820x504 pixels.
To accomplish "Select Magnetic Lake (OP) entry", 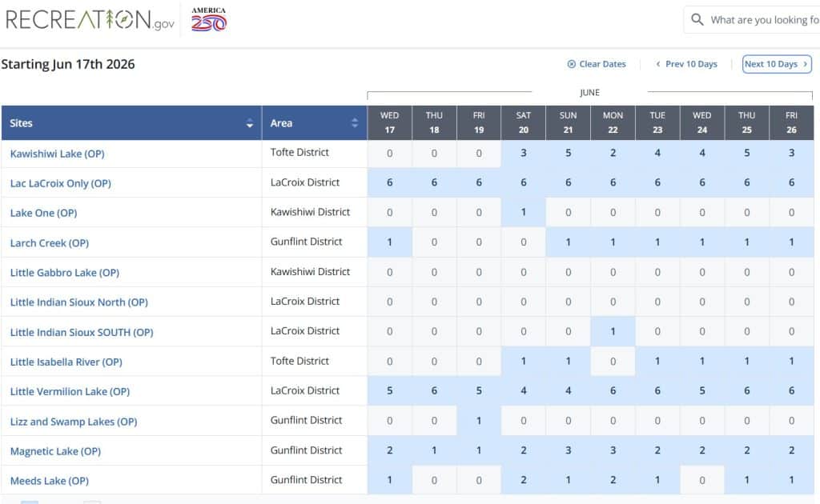I will pyautogui.click(x=55, y=451).
